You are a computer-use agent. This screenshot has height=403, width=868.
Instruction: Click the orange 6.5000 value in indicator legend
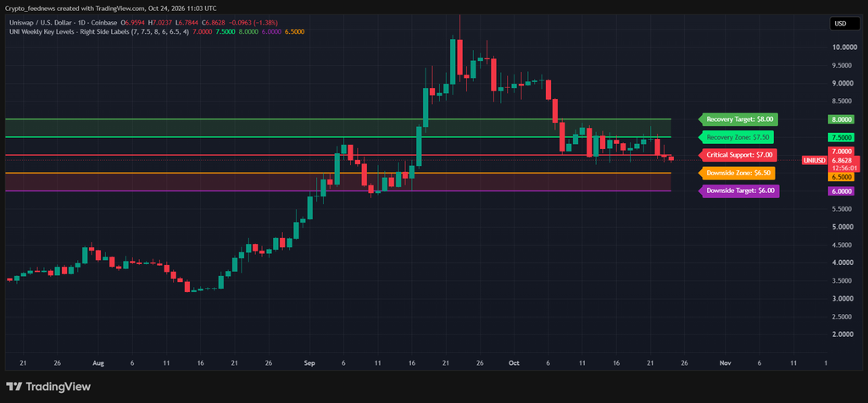click(294, 32)
